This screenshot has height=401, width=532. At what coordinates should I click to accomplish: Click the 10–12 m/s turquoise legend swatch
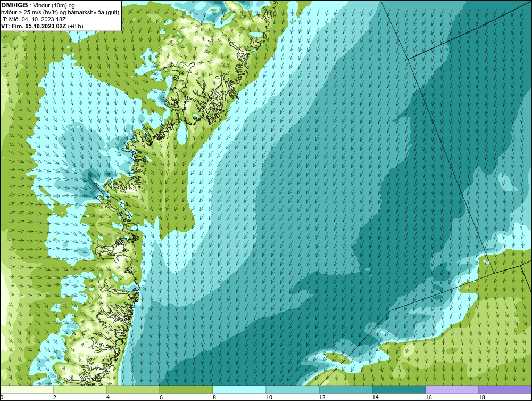(293, 389)
